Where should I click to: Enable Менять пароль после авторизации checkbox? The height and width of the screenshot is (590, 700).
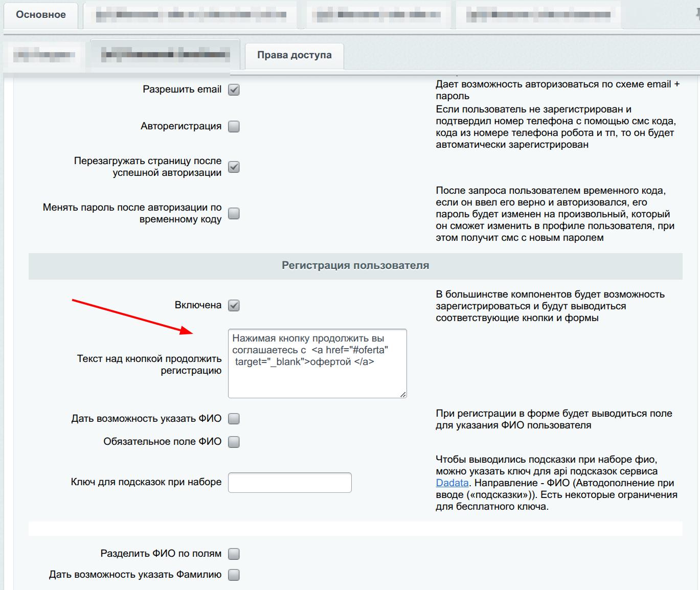234,214
